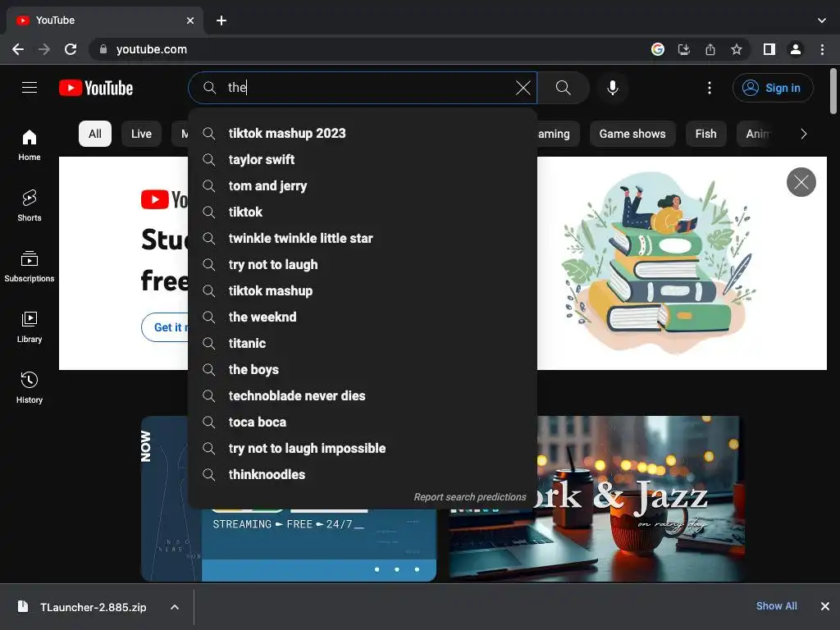Open Shorts in the sidebar
840x630 pixels.
tap(30, 206)
